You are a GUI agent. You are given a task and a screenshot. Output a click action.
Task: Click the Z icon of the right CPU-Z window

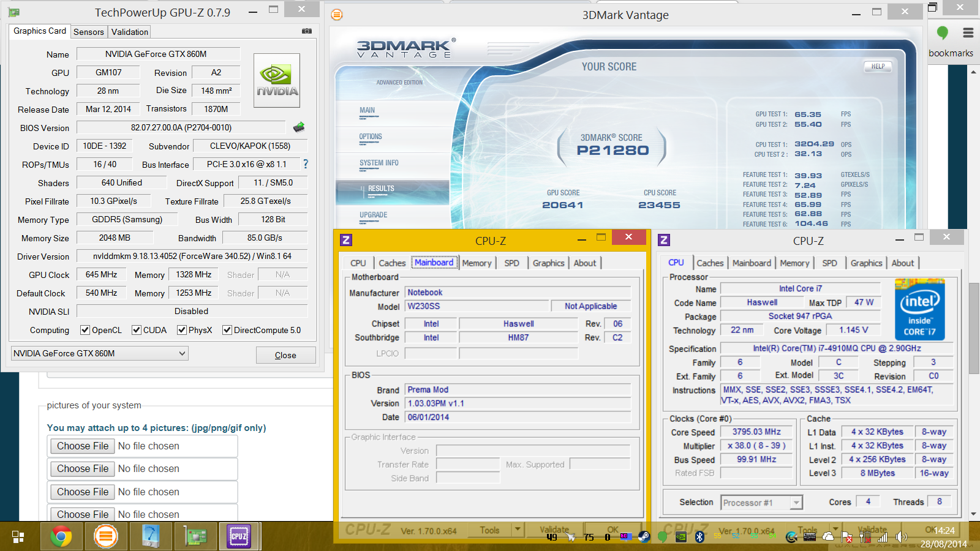tap(664, 240)
